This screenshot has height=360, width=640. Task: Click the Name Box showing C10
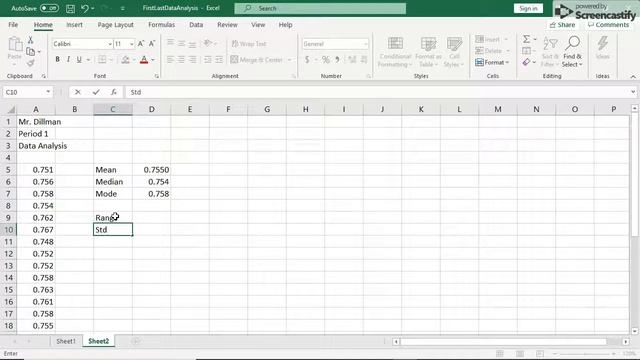28,92
